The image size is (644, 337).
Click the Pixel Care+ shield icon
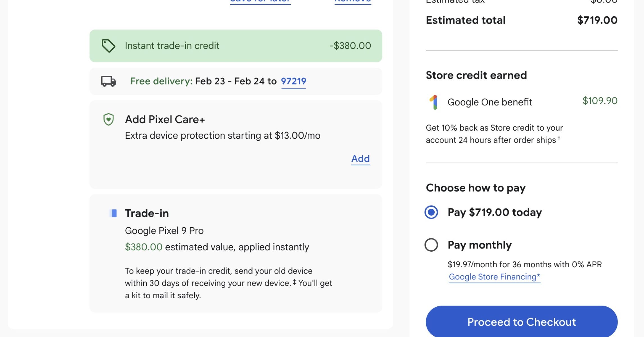tap(108, 119)
